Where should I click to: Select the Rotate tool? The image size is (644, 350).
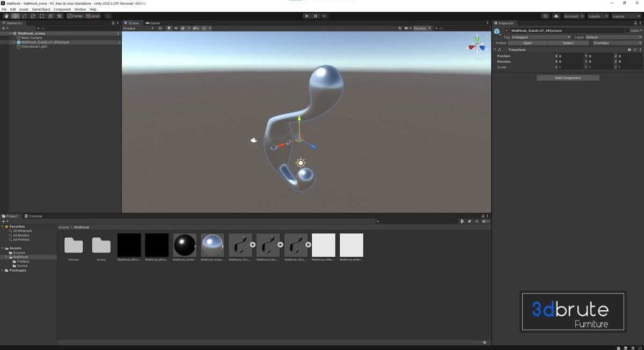coord(24,16)
